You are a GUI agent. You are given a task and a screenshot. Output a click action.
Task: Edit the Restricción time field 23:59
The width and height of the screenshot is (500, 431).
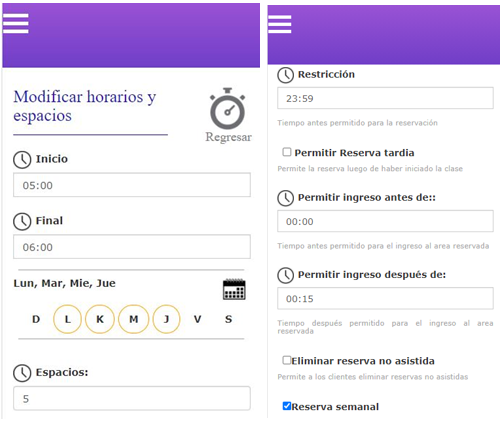pyautogui.click(x=385, y=98)
